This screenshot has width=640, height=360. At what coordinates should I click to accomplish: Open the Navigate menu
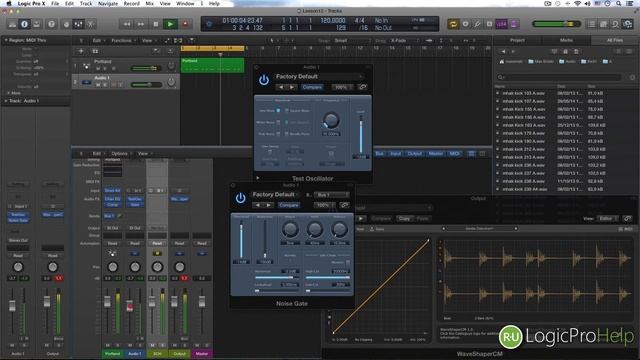click(108, 3)
